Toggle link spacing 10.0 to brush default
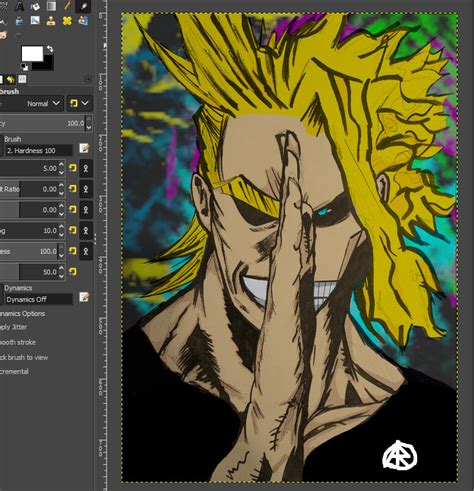The width and height of the screenshot is (474, 491). [x=86, y=230]
